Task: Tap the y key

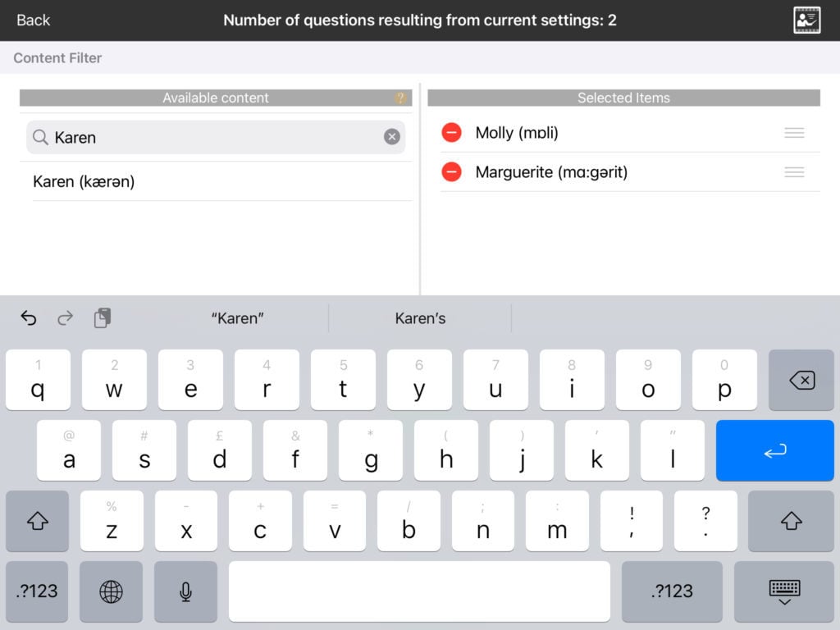Action: point(419,381)
